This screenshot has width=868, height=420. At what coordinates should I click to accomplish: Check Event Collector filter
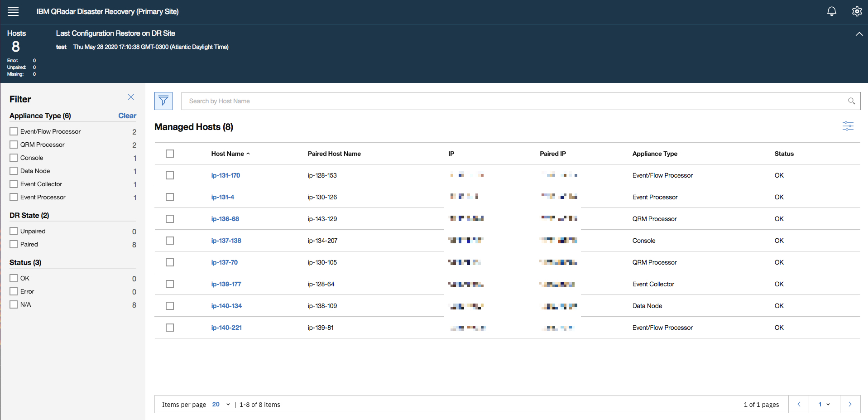click(14, 184)
